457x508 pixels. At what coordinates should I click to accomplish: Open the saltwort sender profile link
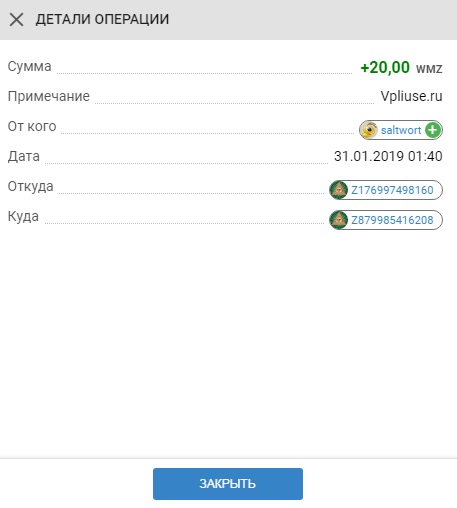click(x=401, y=130)
